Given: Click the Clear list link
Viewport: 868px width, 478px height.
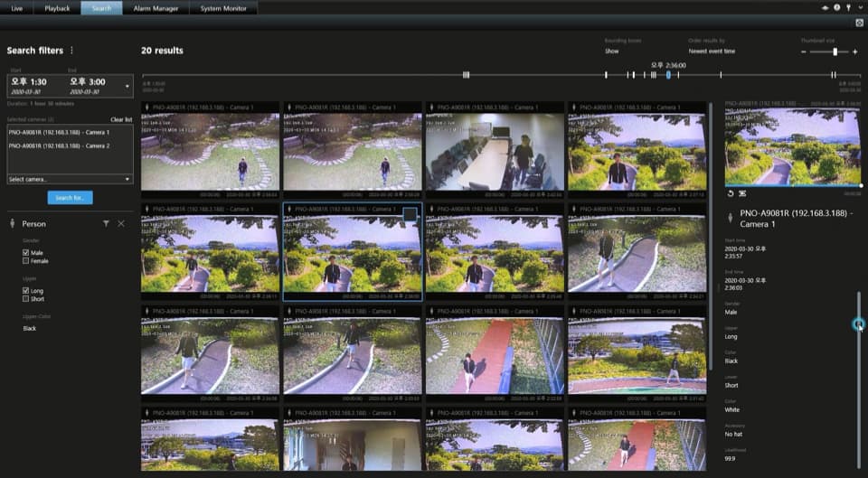Looking at the screenshot, I should coord(121,119).
